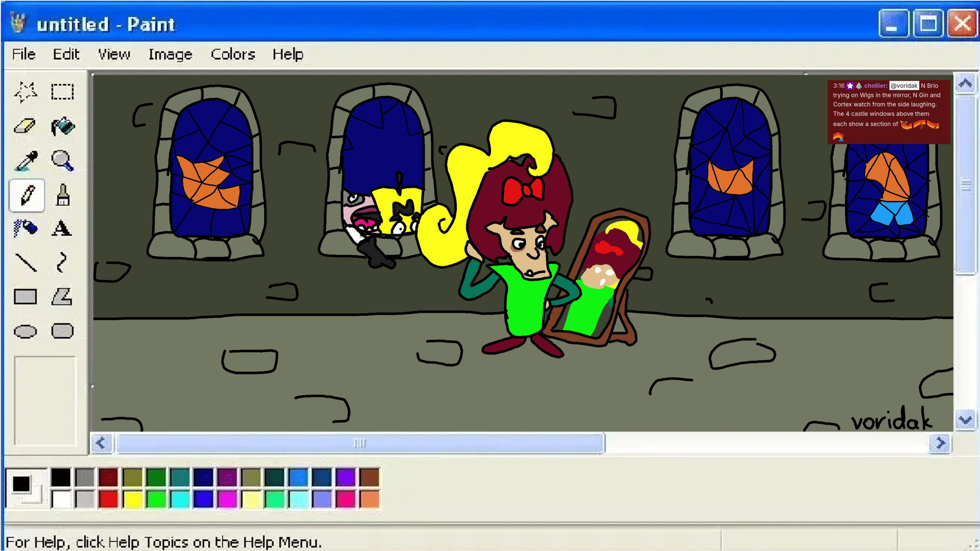Screen dimensions: 980x551
Task: Choose the Brush tool
Action: (x=62, y=195)
